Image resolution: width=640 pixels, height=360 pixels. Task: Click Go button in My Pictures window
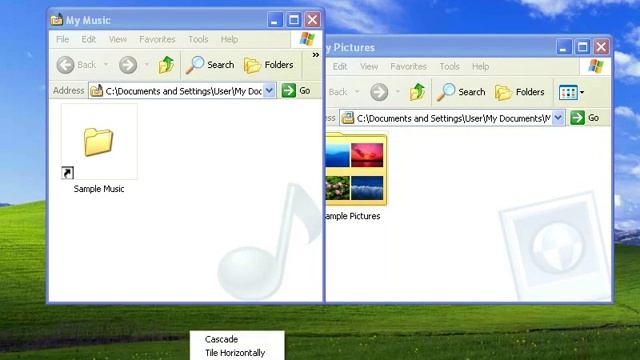[x=585, y=118]
